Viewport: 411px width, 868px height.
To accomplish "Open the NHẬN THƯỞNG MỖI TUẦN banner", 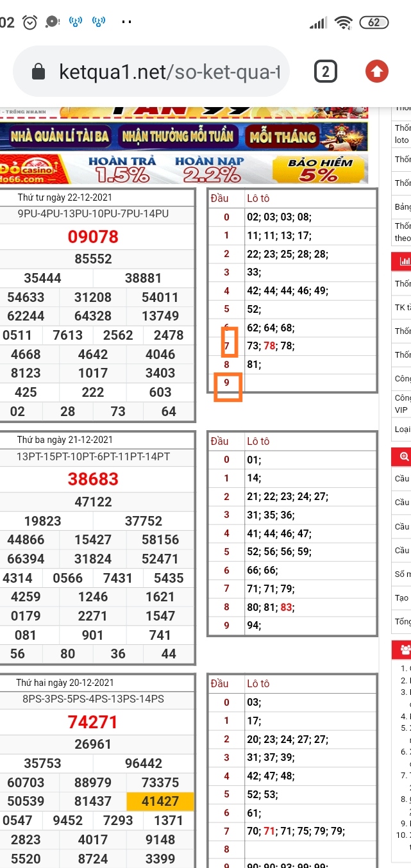I will 179,136.
